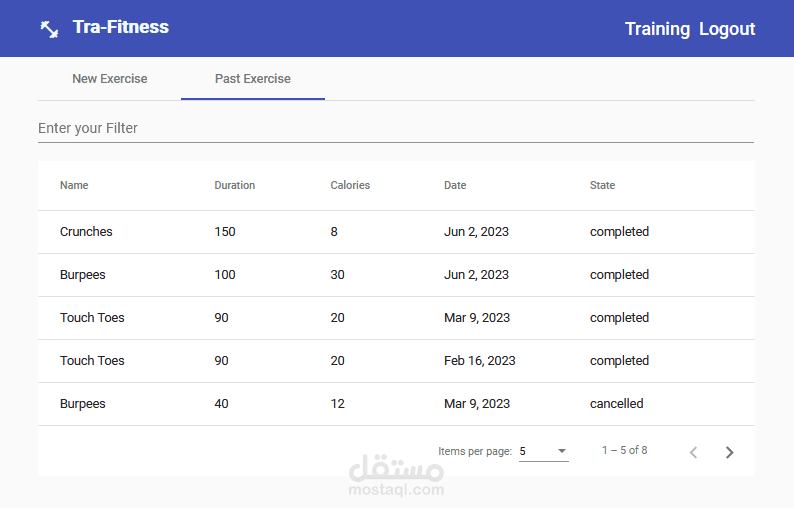Open the Training link in header
The height and width of the screenshot is (508, 794).
point(657,29)
